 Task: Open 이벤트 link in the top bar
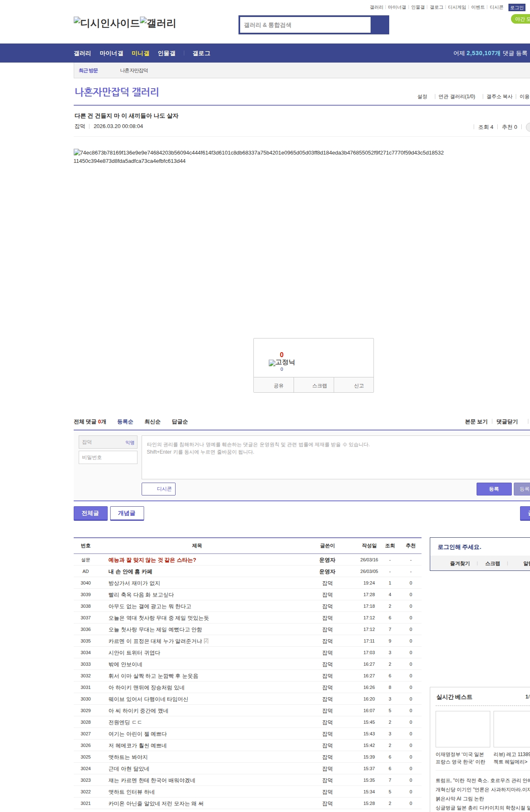(x=478, y=7)
